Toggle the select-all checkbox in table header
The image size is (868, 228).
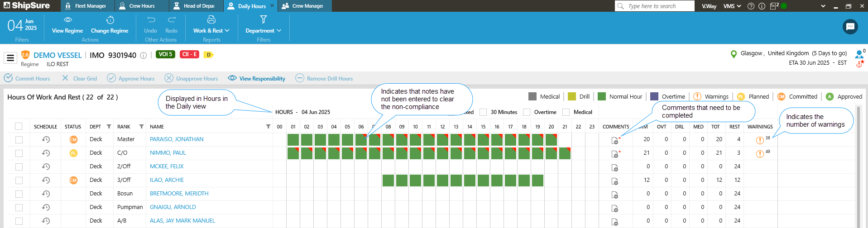tap(19, 126)
